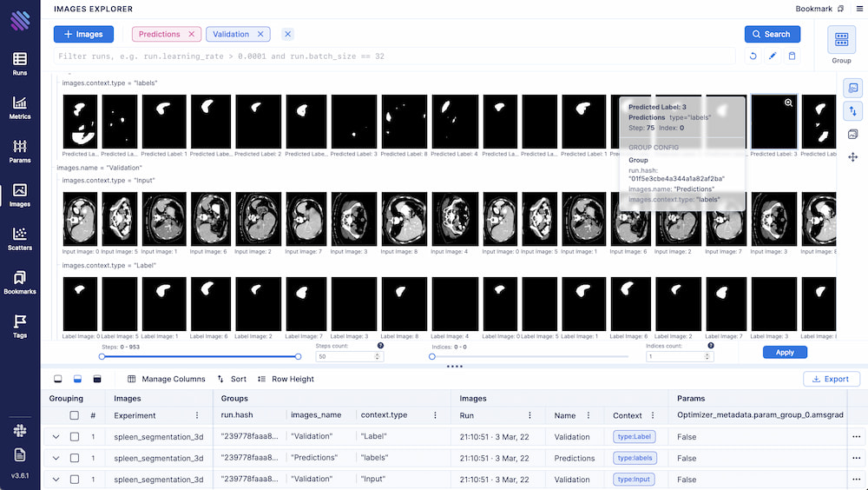This screenshot has width=868, height=490.
Task: Open Manage Columns menu
Action: pos(166,379)
